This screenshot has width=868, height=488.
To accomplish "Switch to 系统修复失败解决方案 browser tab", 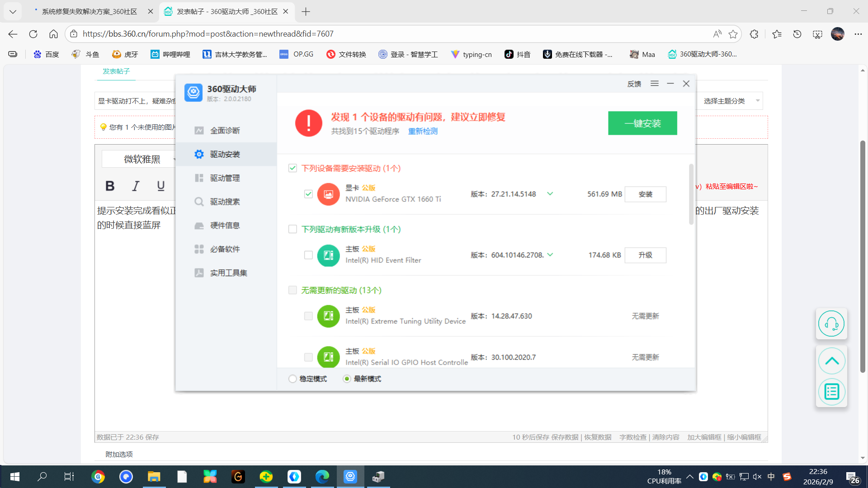I will (90, 12).
